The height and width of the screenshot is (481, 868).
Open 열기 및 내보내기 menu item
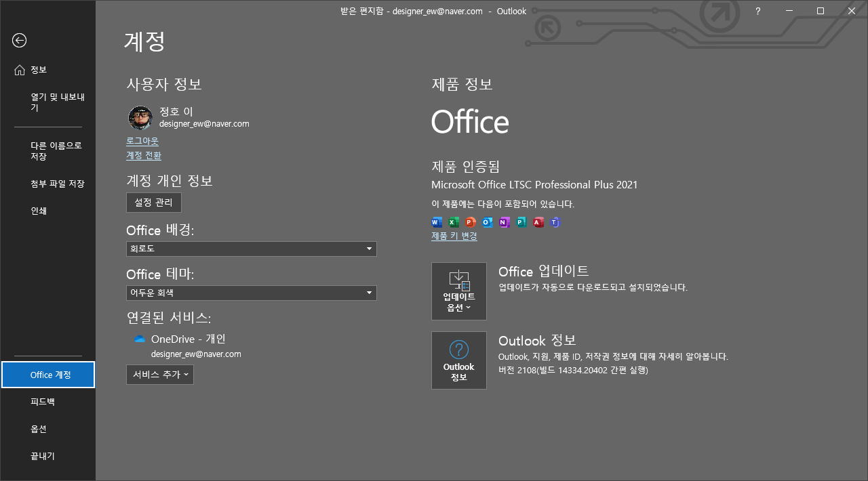pos(47,102)
